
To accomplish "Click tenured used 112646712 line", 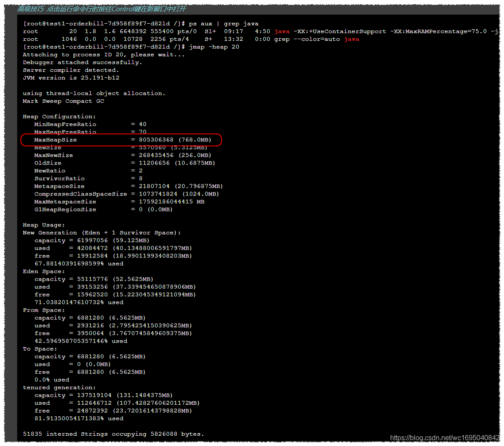I will point(117,403).
